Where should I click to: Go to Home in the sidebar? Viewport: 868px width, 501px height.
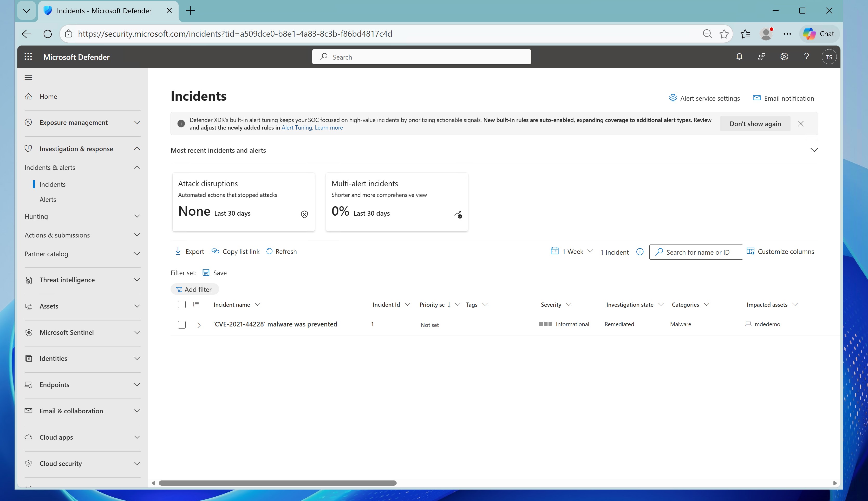[x=48, y=97]
